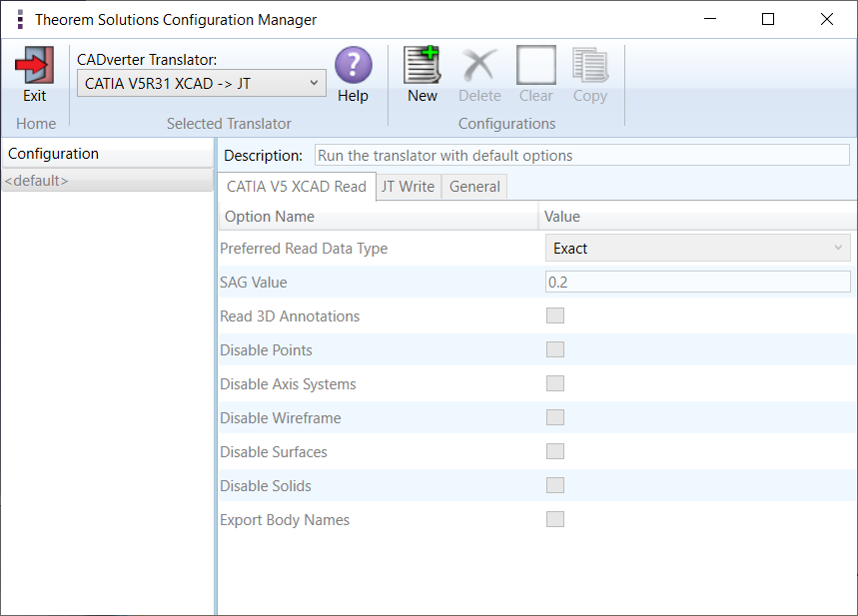Toggle Disable Points checkbox

(x=555, y=349)
